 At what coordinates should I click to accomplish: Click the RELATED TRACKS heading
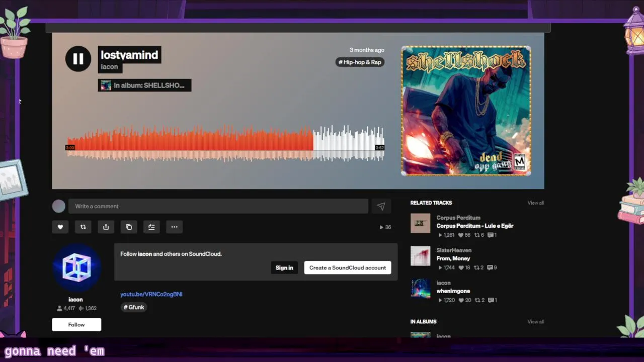tap(431, 203)
